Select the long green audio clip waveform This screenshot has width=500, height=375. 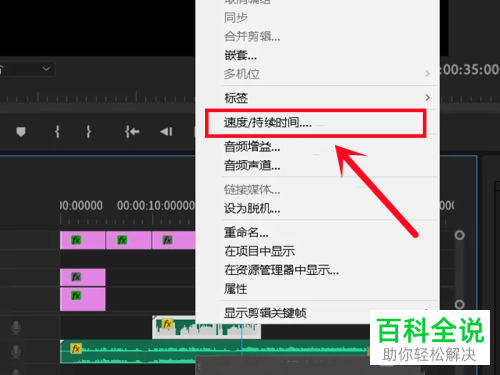215,352
